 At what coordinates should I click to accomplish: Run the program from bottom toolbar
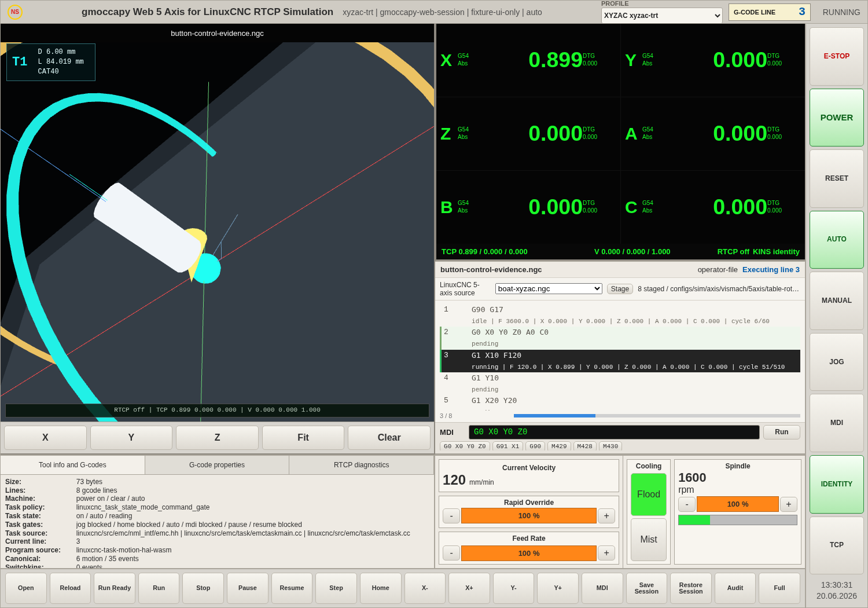[x=159, y=588]
